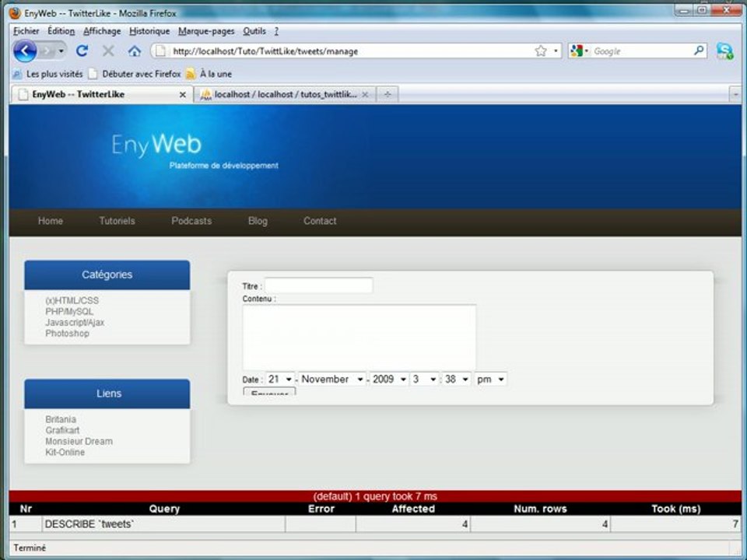This screenshot has width=747, height=560.
Task: Open the ? help menu
Action: 276,31
